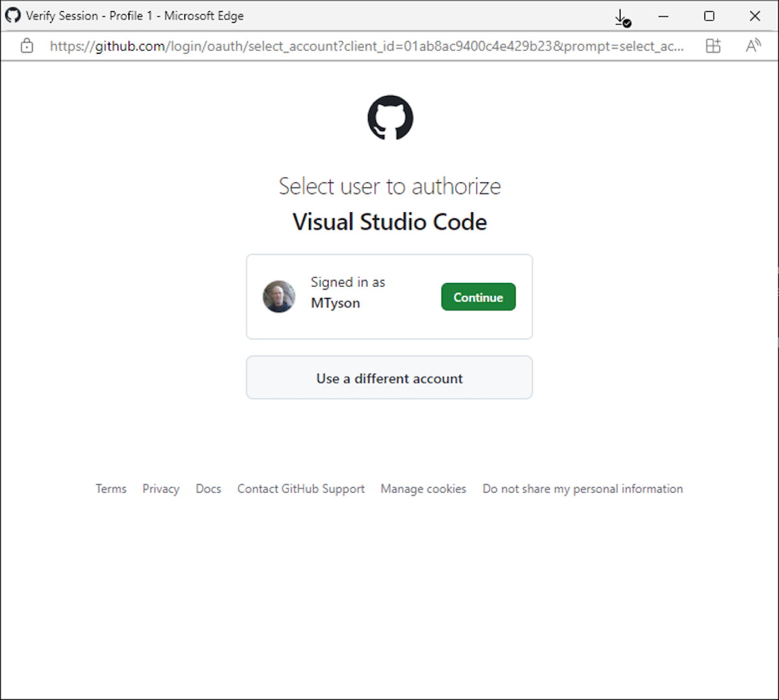Open the Docs link

click(x=208, y=489)
